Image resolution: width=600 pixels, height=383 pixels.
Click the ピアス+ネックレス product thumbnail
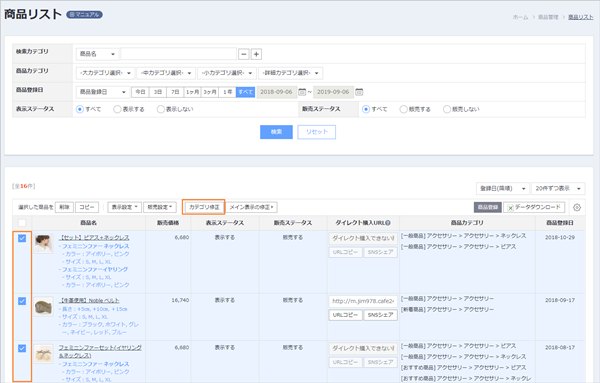pos(43,244)
